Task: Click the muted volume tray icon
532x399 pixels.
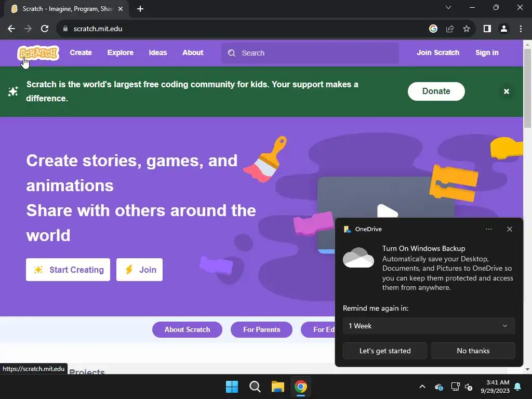Action: [x=469, y=387]
